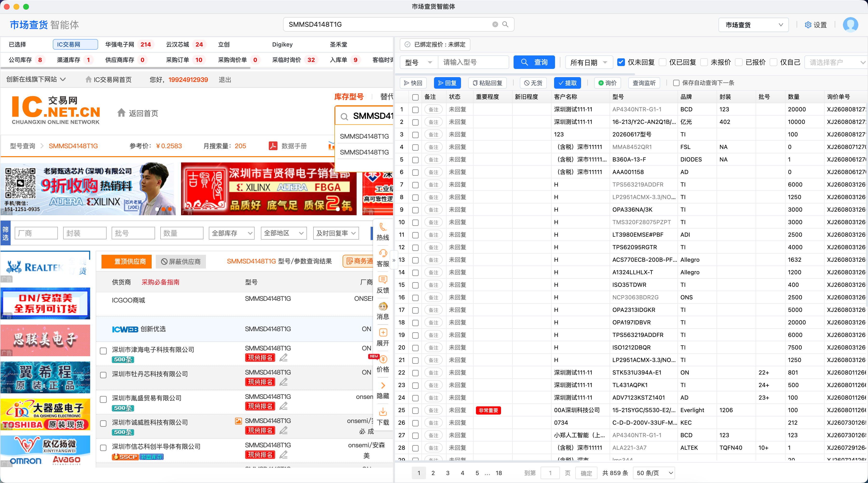
Task: Enable 保存自动查询下一条 checkbox
Action: coord(676,83)
